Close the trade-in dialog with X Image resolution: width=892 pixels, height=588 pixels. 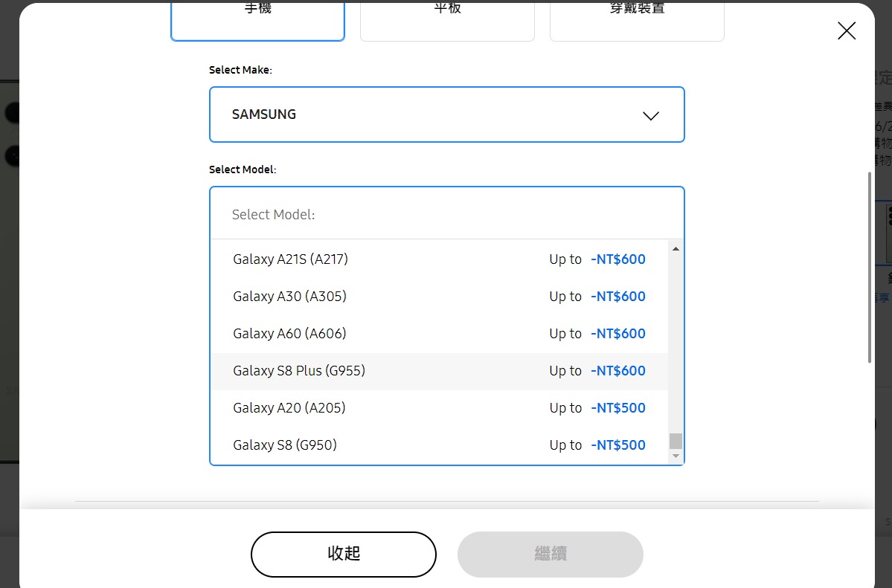click(846, 30)
